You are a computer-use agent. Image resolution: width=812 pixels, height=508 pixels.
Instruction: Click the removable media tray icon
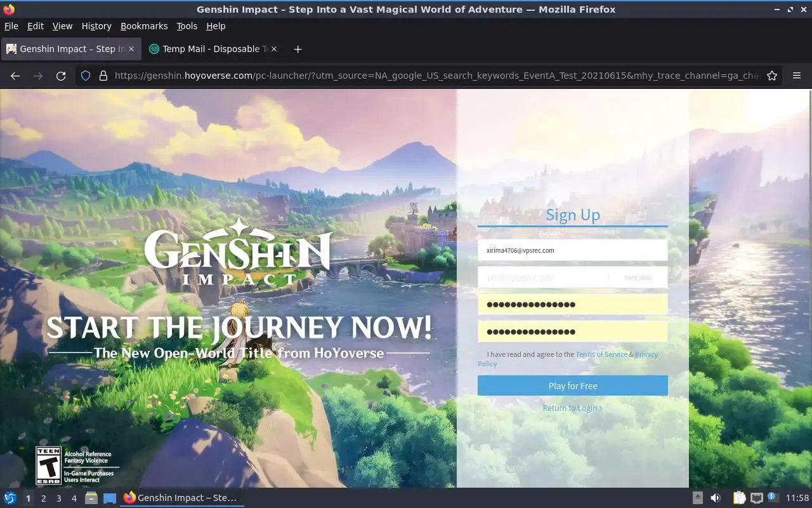pyautogui.click(x=697, y=498)
